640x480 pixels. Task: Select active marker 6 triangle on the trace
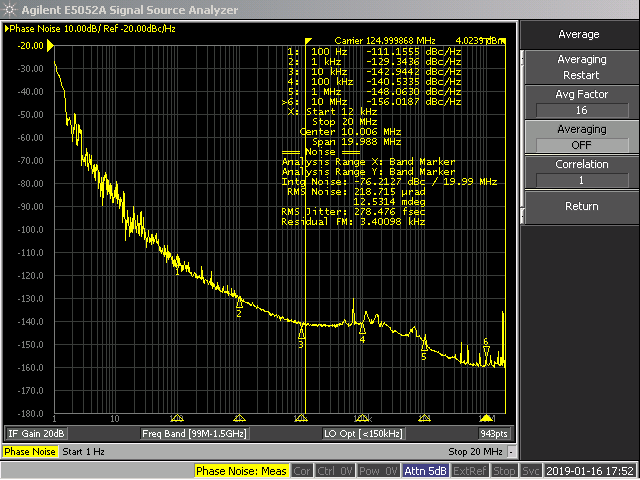coord(486,351)
